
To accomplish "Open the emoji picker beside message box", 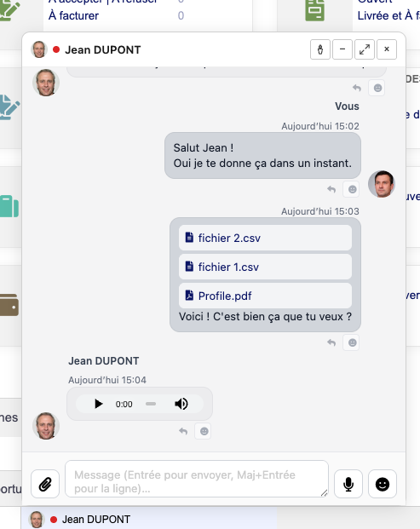I will click(383, 484).
